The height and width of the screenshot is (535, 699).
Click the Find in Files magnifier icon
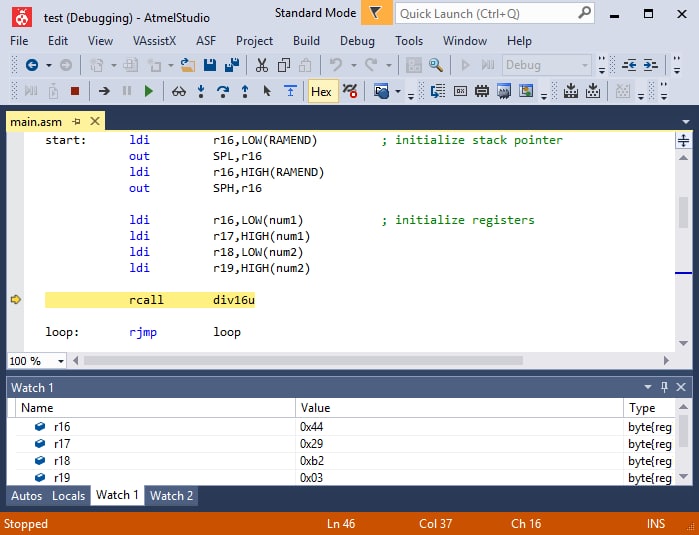point(436,66)
